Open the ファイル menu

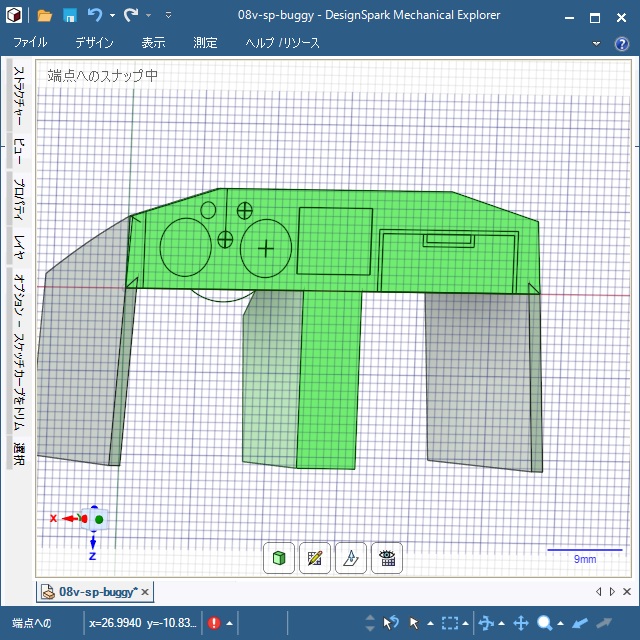(x=30, y=43)
